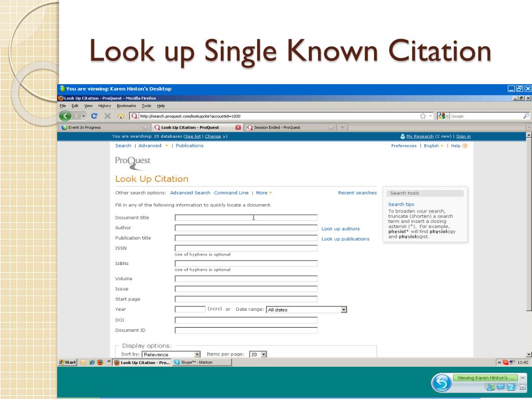Open Recent searches link
Screen dimensions: 532x399
[x=357, y=193]
